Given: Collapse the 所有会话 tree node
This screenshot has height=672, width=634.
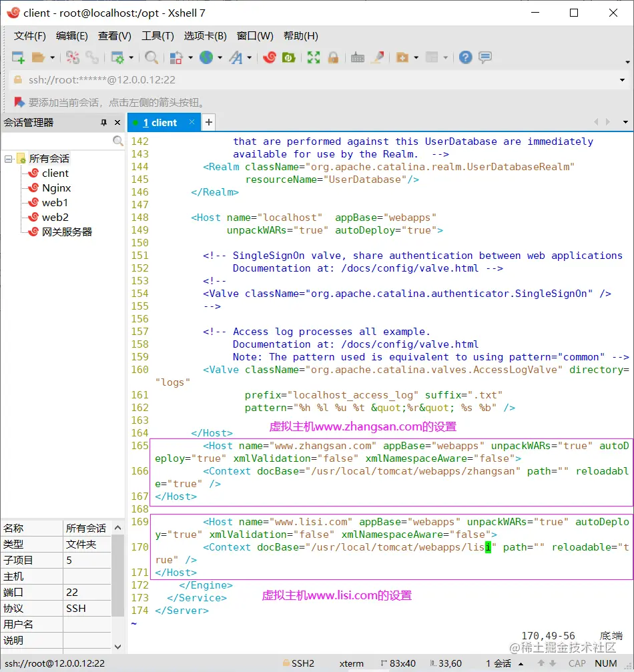Looking at the screenshot, I should [9, 159].
